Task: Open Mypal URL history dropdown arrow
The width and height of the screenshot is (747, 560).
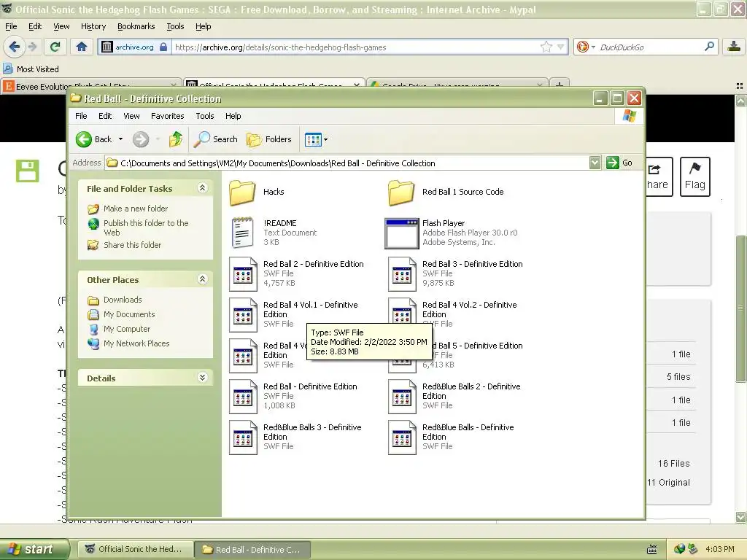Action: click(561, 47)
